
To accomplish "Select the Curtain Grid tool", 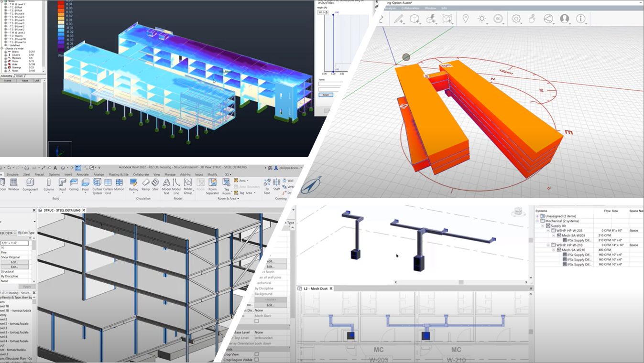I will point(108,187).
